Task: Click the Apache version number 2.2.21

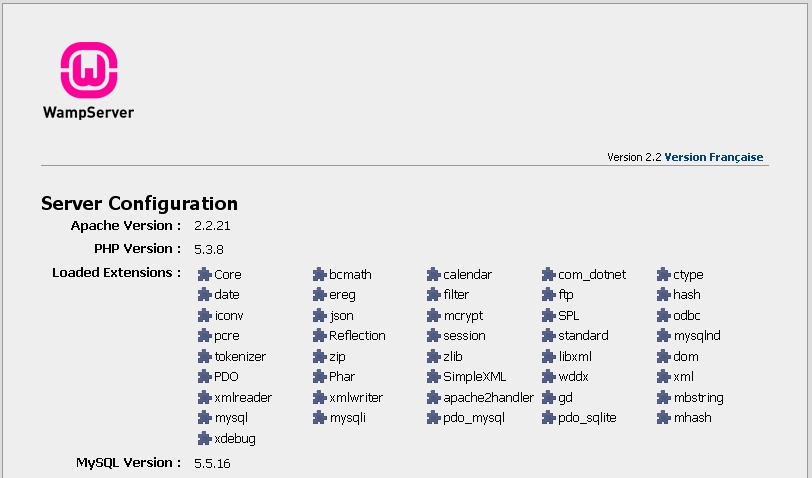Action: coord(212,226)
